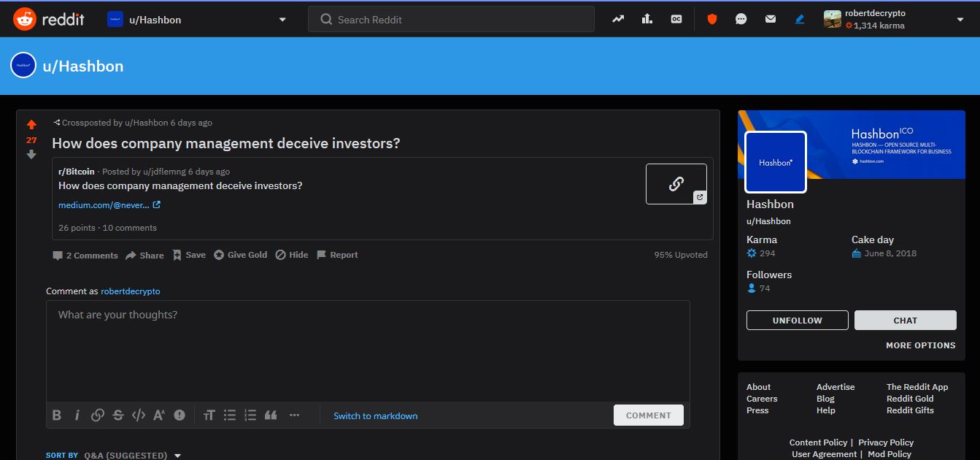980x460 pixels.
Task: Save the post
Action: point(189,255)
